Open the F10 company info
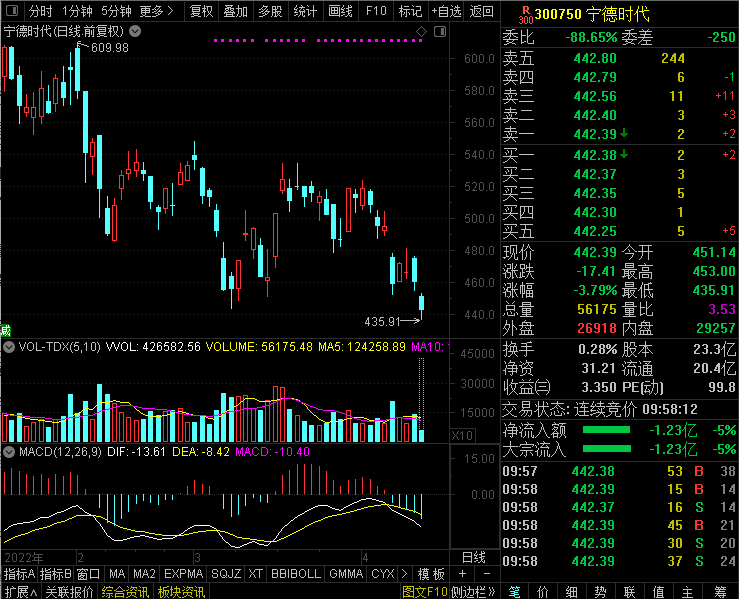The height and width of the screenshot is (599, 739). pos(376,11)
